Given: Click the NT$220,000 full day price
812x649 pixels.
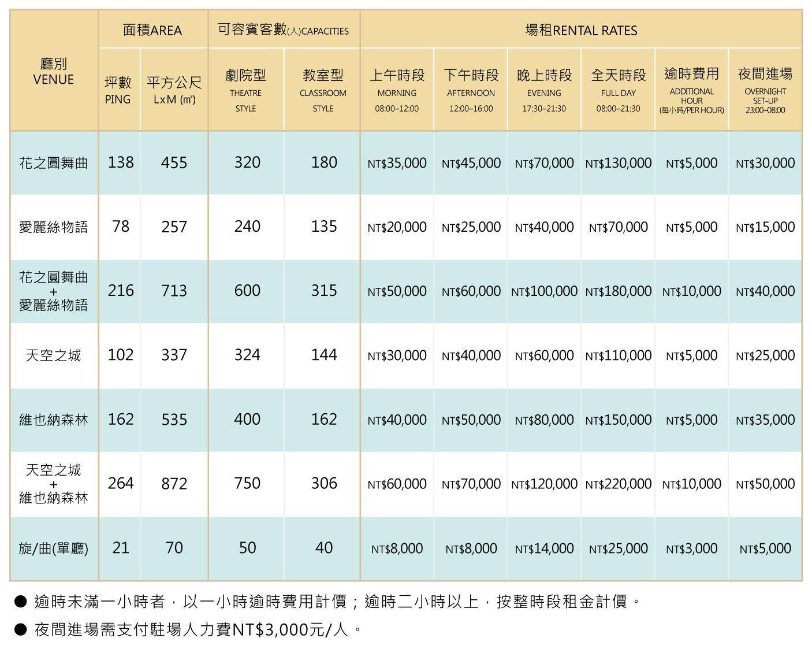Looking at the screenshot, I should click(x=618, y=484).
